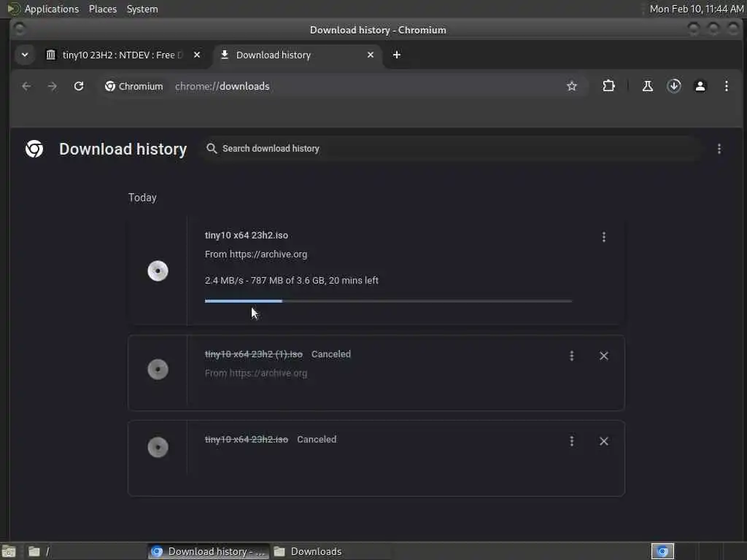
Task: Open the Chrome Labs flask icon
Action: (648, 86)
